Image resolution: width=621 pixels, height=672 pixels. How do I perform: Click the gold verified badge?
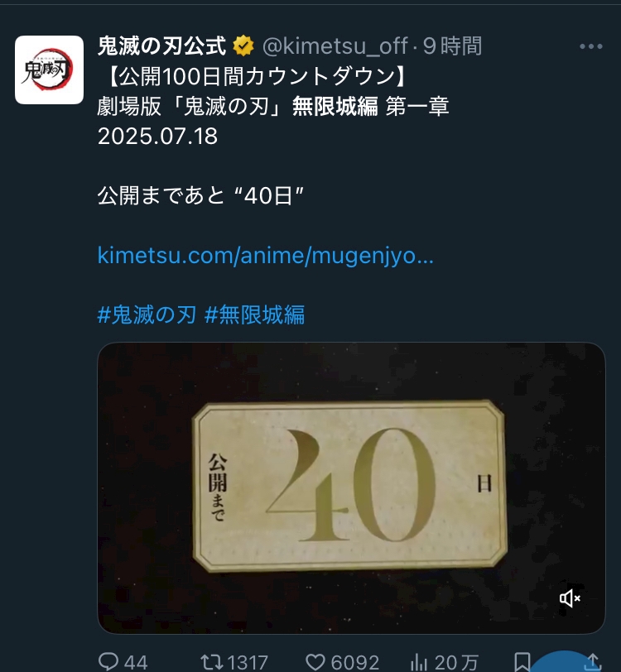click(x=243, y=46)
